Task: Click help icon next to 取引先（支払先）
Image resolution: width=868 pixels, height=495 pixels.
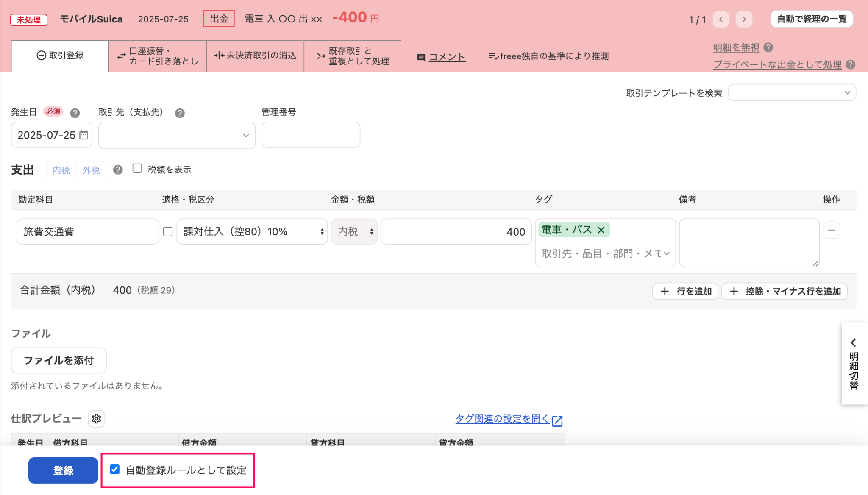Action: pyautogui.click(x=180, y=113)
